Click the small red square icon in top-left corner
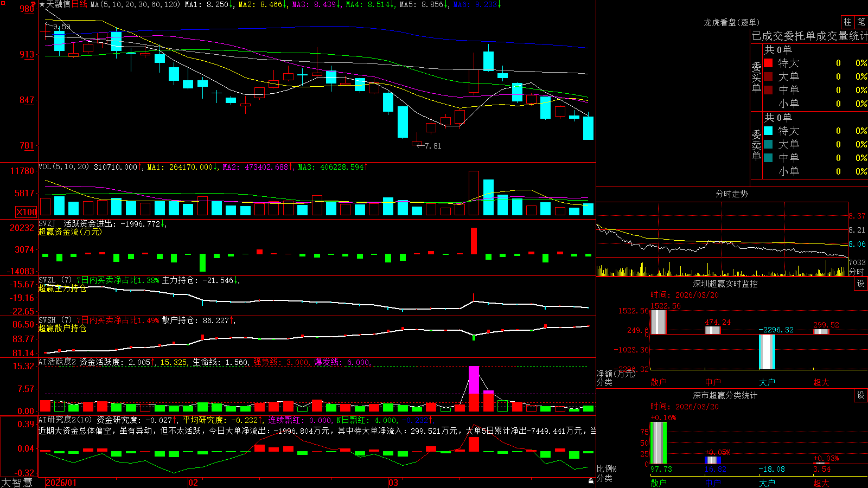The image size is (868, 488). tap(2, 2)
